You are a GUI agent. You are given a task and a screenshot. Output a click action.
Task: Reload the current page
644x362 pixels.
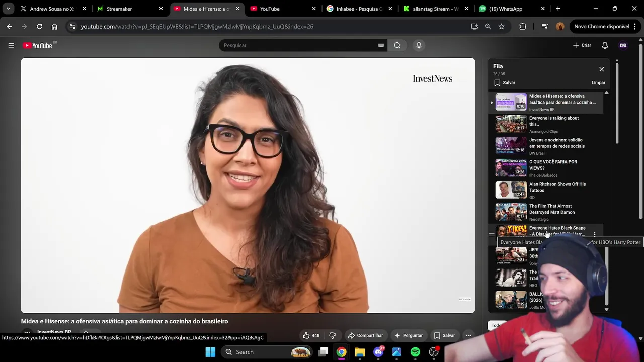[x=39, y=26]
